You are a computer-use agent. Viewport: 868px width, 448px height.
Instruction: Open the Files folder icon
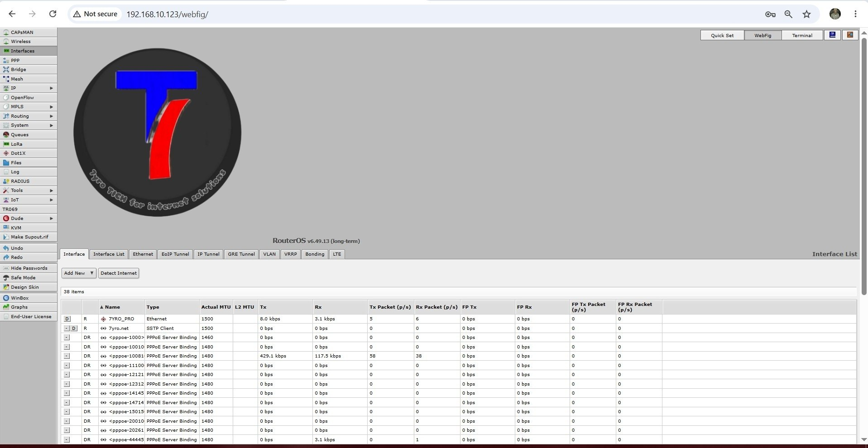(6, 162)
